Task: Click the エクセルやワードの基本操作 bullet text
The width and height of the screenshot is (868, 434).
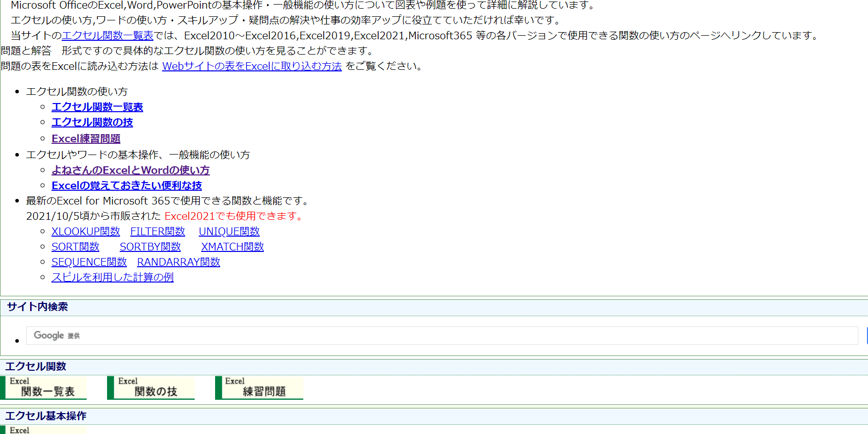Action: (138, 155)
